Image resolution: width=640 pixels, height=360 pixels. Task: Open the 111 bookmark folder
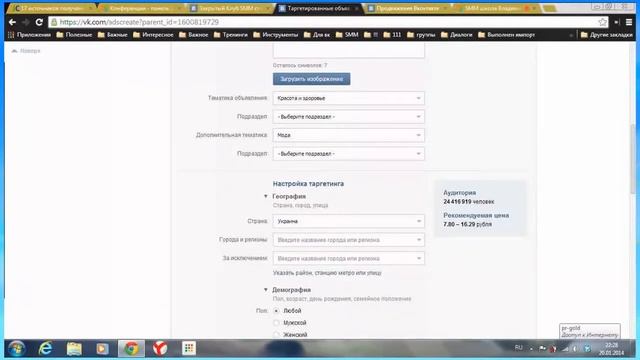392,35
